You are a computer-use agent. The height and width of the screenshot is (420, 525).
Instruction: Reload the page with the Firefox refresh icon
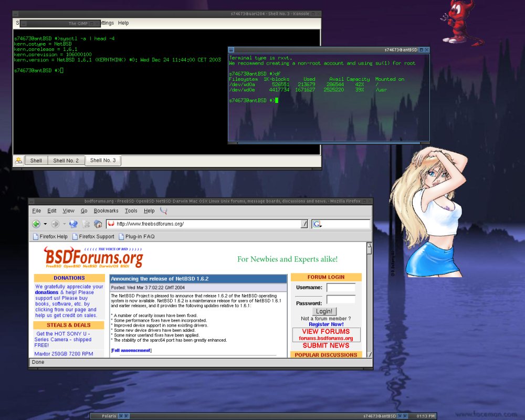[73, 224]
